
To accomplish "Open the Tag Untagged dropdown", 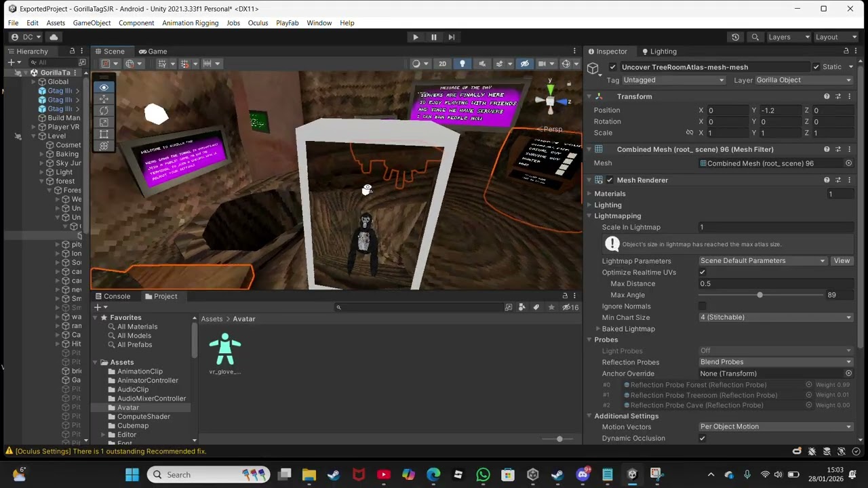I will [x=673, y=80].
